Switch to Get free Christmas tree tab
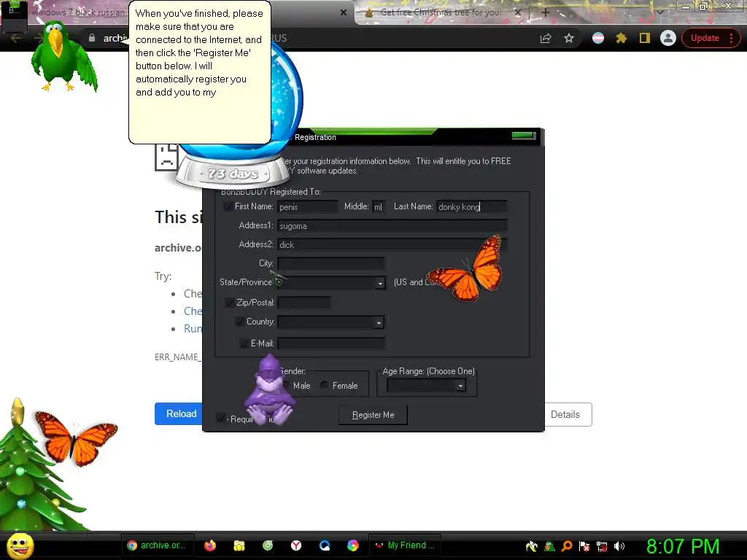The height and width of the screenshot is (560, 747). (x=441, y=12)
